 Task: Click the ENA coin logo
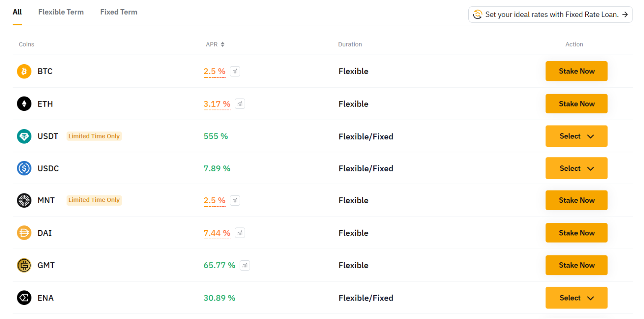24,298
